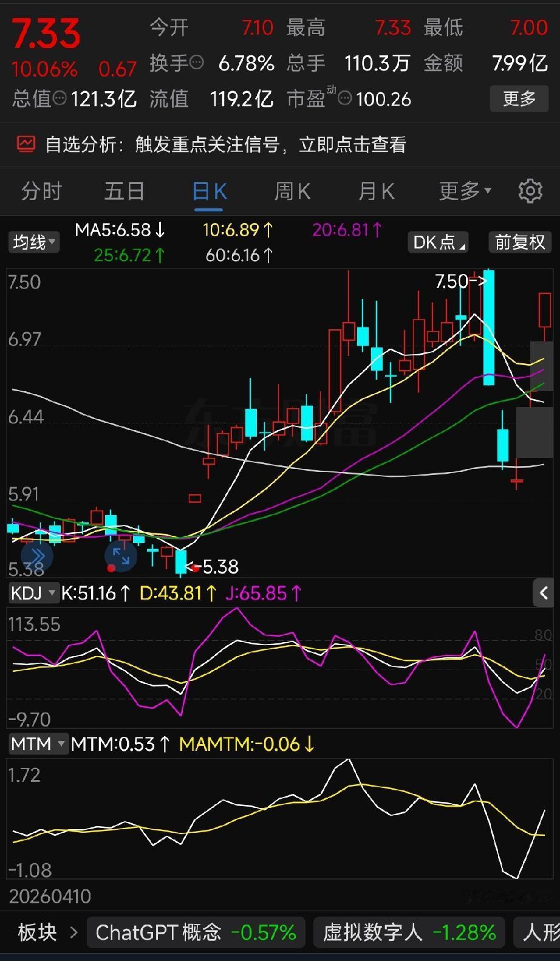This screenshot has width=560, height=961.
Task: Open the 均线 indicator dropdown
Action: click(x=33, y=242)
